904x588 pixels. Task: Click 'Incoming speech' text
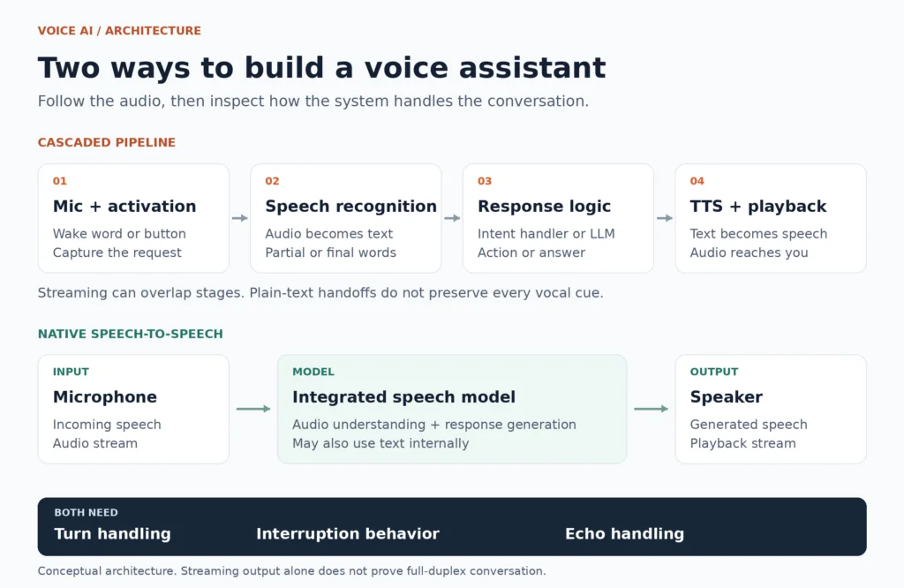[x=107, y=425]
